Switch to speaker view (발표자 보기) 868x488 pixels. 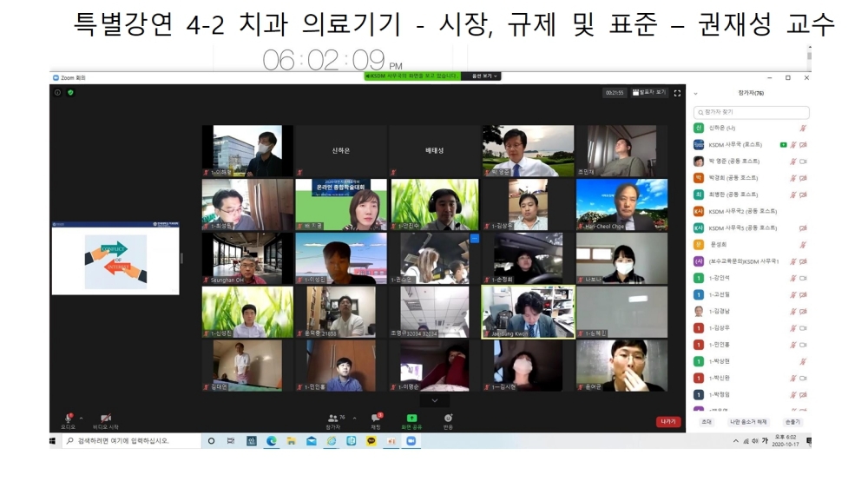(x=649, y=92)
